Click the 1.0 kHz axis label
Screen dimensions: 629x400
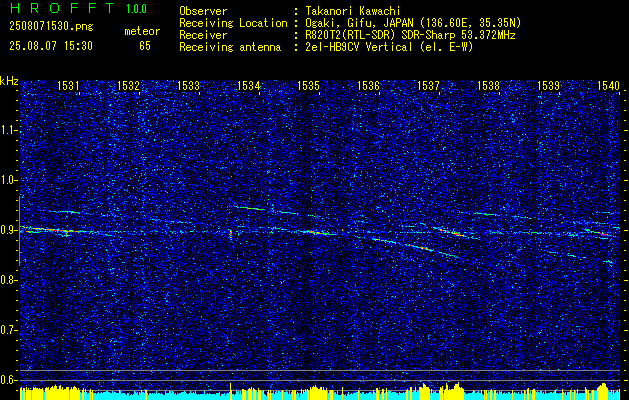[x=7, y=181]
